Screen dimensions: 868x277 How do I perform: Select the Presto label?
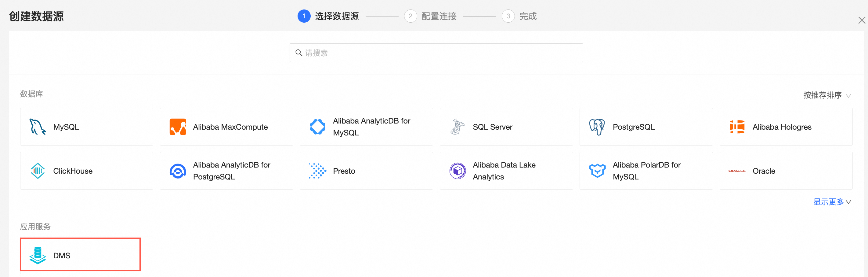[x=344, y=171]
